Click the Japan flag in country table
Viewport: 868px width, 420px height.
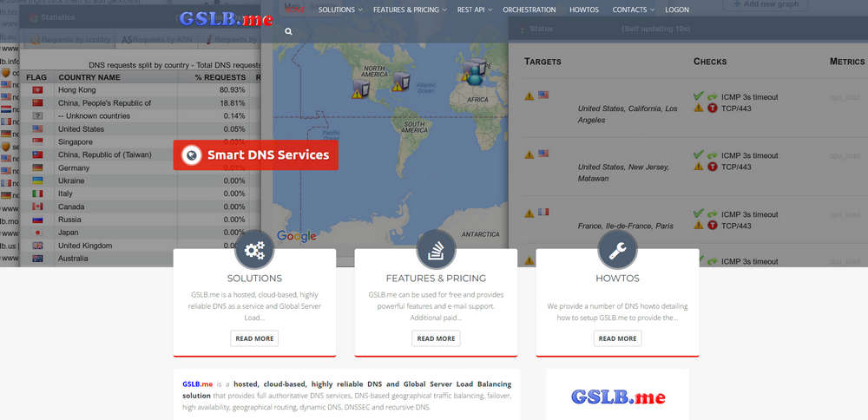click(37, 233)
